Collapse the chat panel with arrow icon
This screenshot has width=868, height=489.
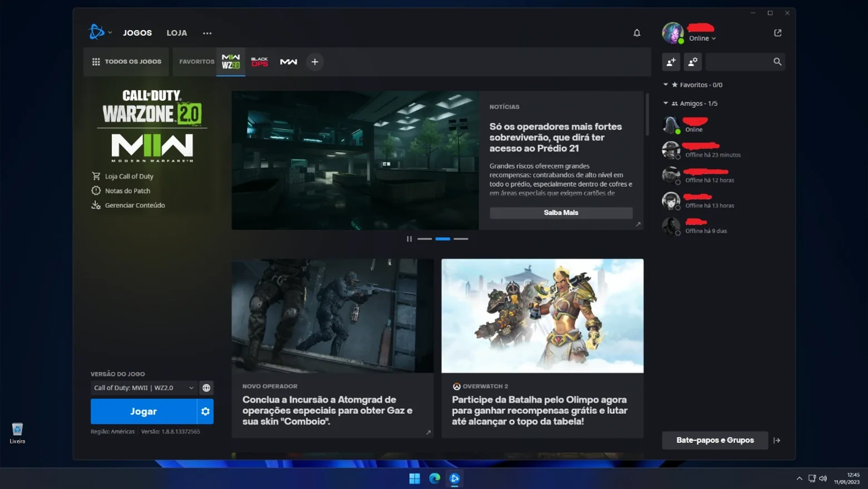777,441
